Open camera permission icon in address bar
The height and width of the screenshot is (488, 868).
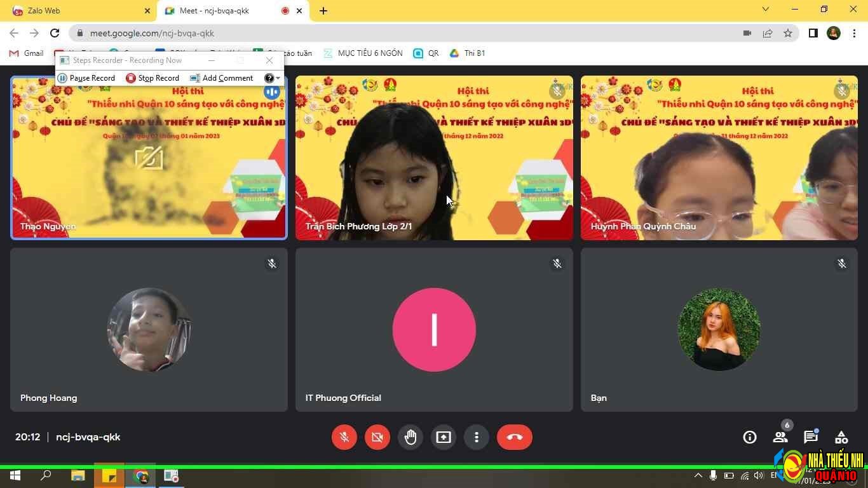coord(747,33)
